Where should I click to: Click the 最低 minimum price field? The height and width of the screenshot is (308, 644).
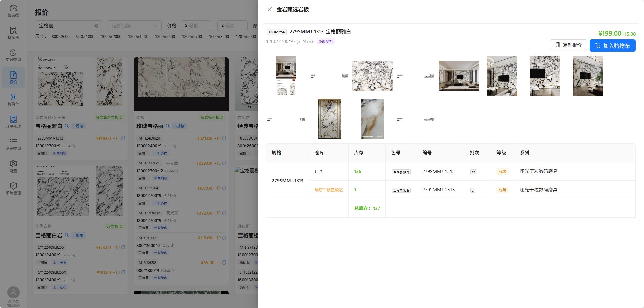tap(196, 26)
